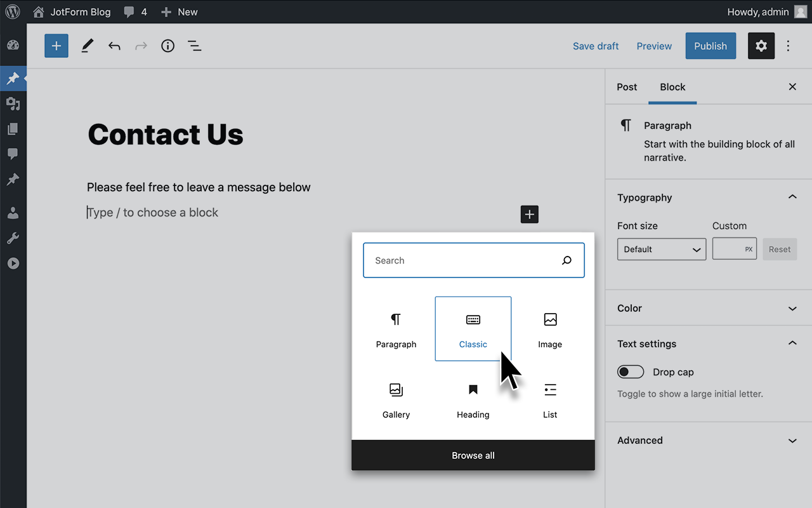Screen dimensions: 812x508
Task: Open the New menu in admin bar
Action: coord(179,11)
